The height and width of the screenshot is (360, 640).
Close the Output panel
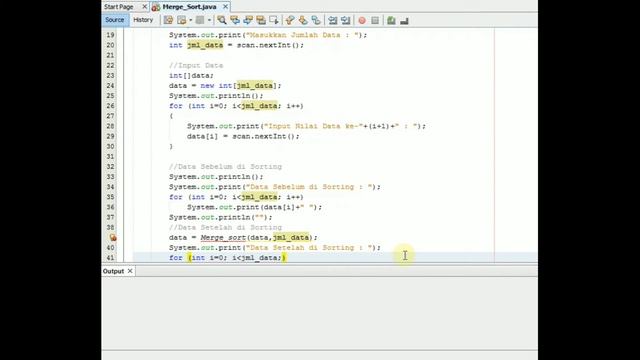point(130,271)
